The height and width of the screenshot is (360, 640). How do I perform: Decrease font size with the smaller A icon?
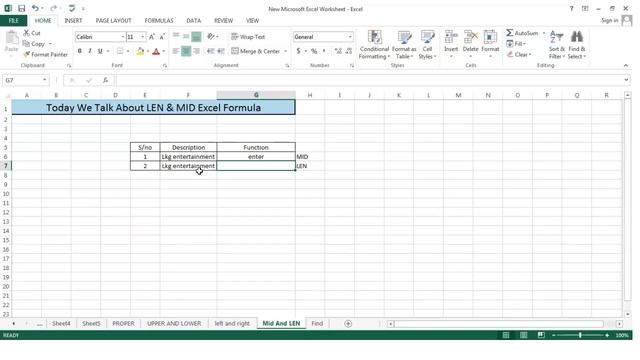162,37
